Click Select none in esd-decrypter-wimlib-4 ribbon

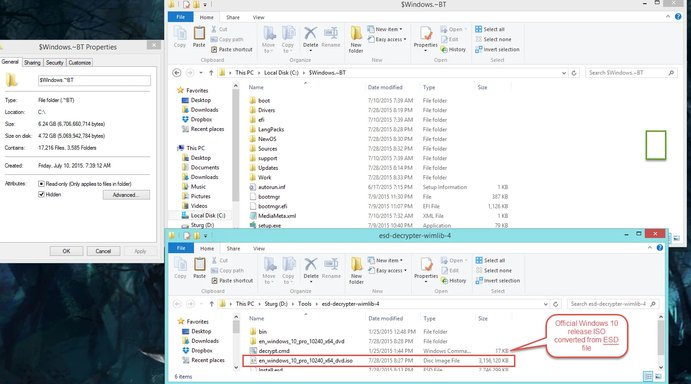[x=494, y=270]
